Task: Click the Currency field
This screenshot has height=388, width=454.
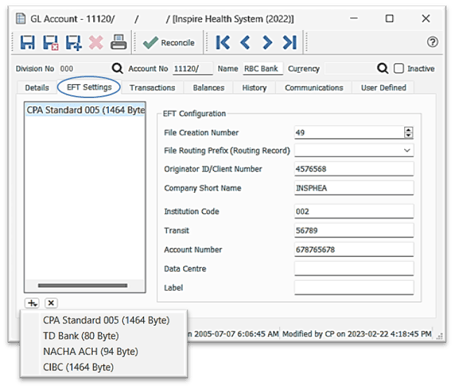Action: [x=350, y=69]
